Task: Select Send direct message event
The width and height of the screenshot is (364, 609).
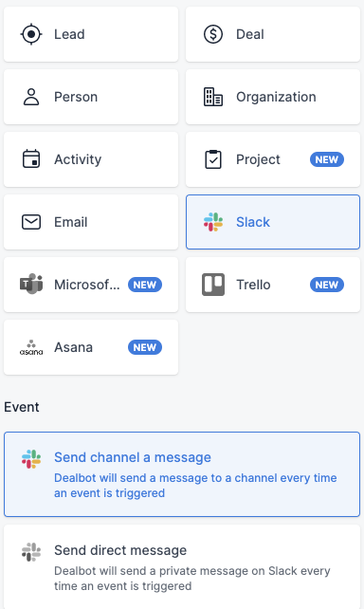Action: [182, 567]
